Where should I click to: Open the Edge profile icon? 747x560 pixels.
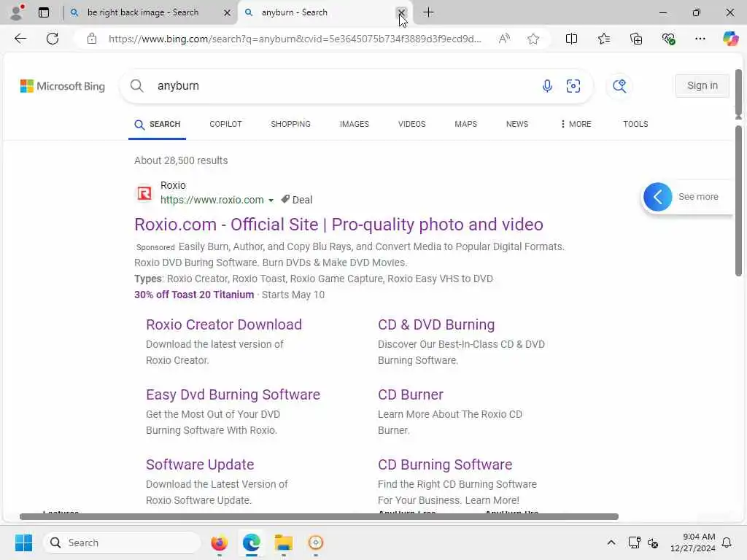(x=16, y=12)
